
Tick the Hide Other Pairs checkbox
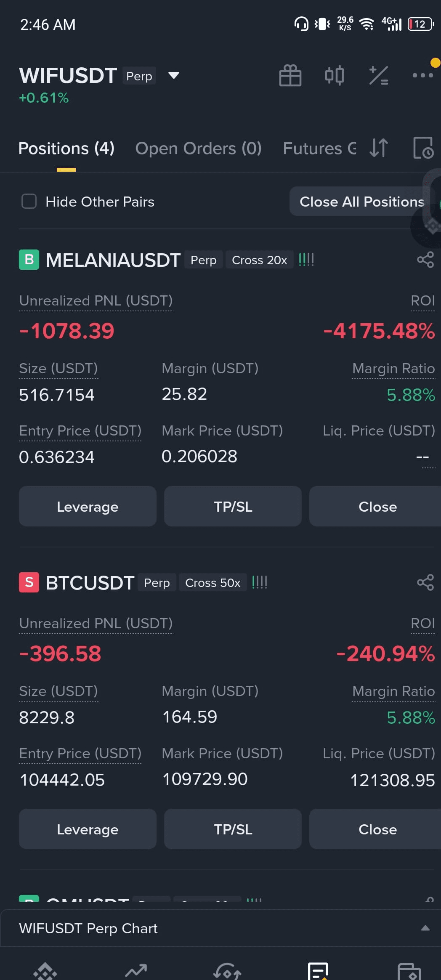(29, 201)
